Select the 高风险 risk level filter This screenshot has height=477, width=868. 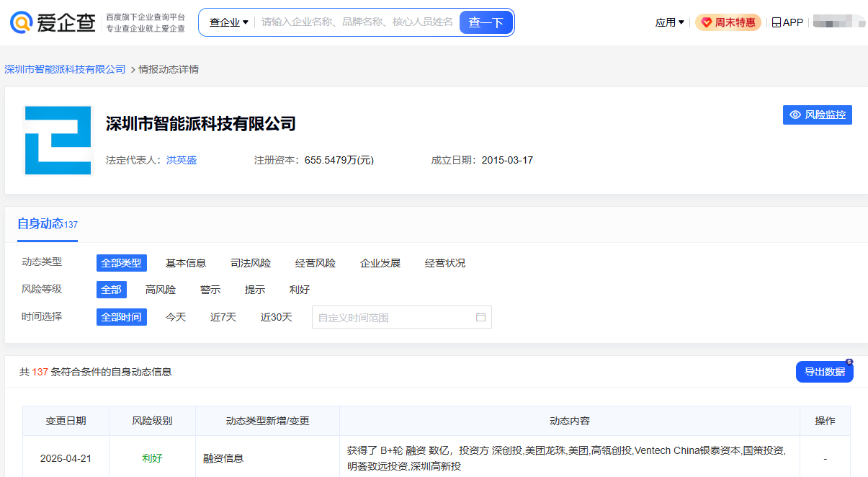[161, 289]
